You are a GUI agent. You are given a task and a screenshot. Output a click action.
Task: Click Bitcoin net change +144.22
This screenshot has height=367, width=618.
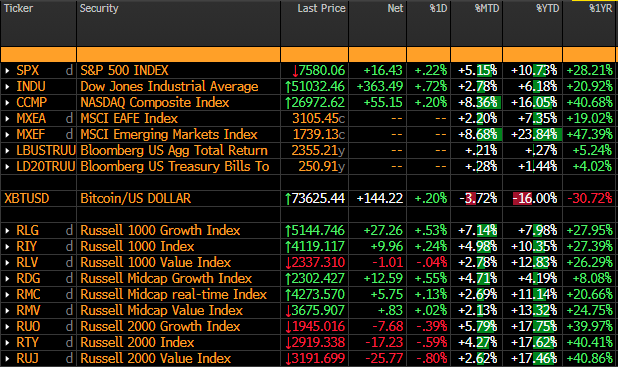(380, 199)
